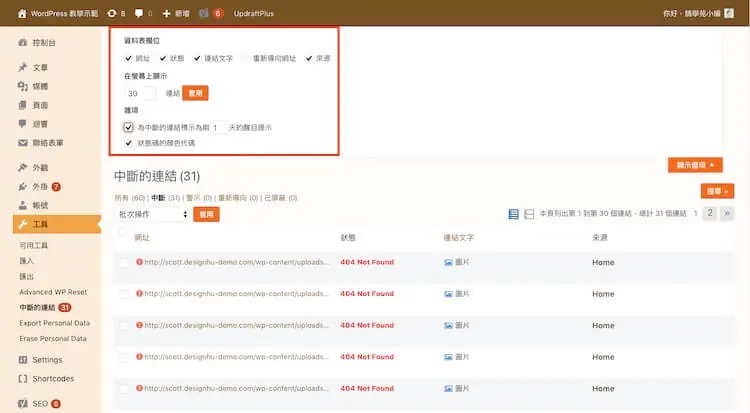Check the select-all checkbox in table header

123,233
